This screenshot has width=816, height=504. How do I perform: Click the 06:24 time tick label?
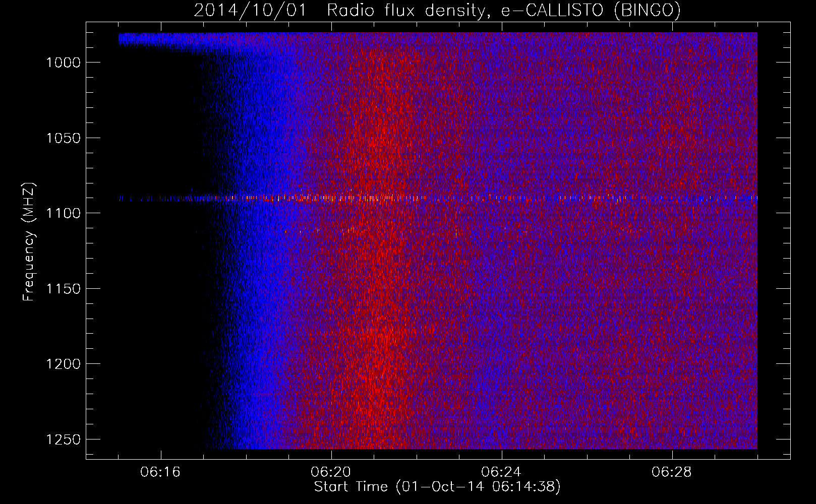pos(502,472)
